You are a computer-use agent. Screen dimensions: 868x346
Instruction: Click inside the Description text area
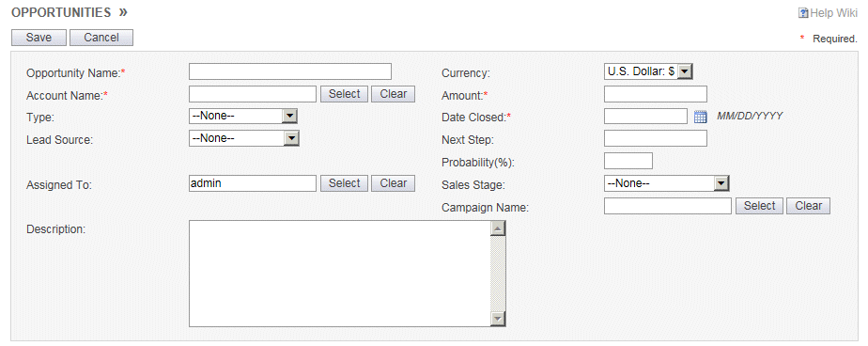coord(340,274)
